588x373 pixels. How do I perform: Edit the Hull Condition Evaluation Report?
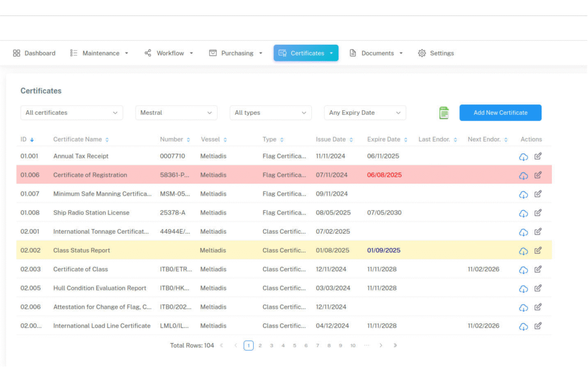coord(538,288)
